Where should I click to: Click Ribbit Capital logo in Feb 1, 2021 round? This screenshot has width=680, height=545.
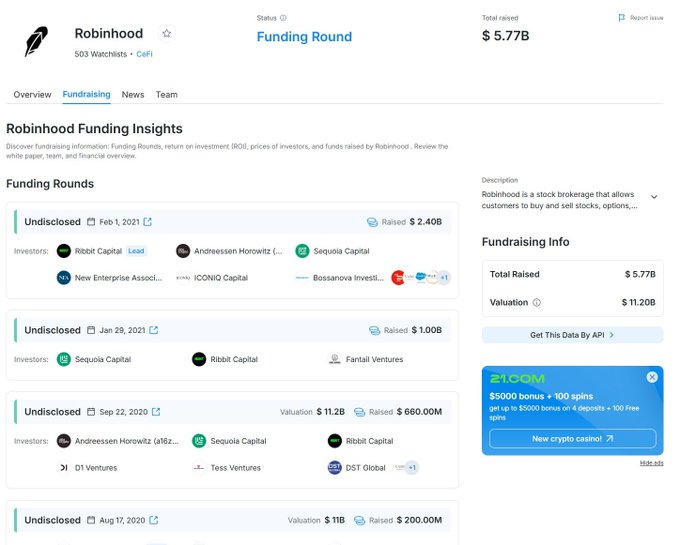(x=64, y=251)
